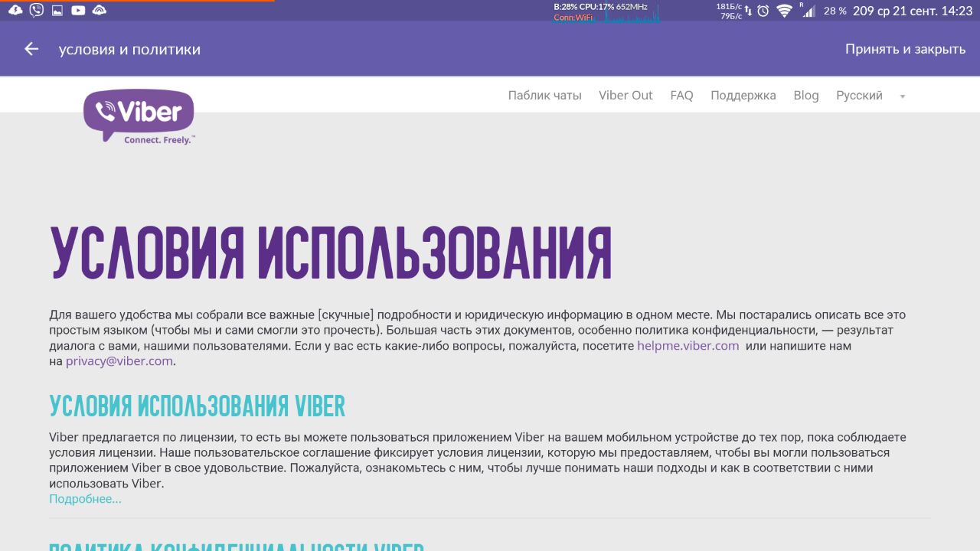The height and width of the screenshot is (551, 980).
Task: Expand the language dropdown arrow
Action: coord(903,96)
